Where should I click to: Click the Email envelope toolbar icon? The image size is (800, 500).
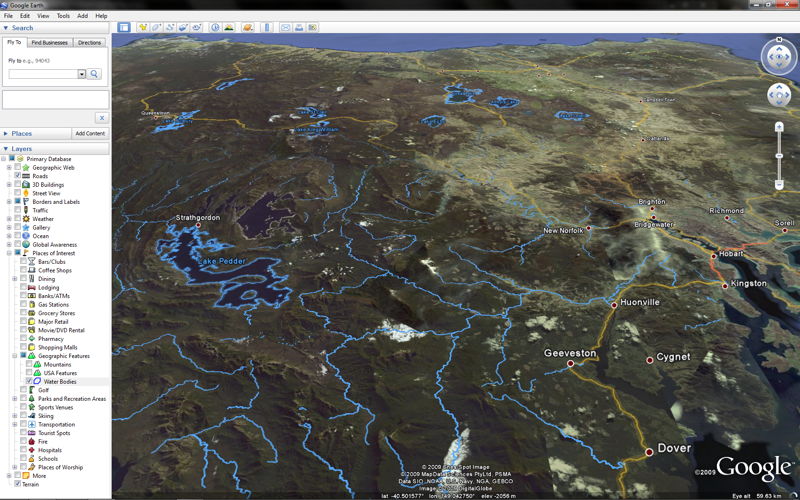(286, 27)
